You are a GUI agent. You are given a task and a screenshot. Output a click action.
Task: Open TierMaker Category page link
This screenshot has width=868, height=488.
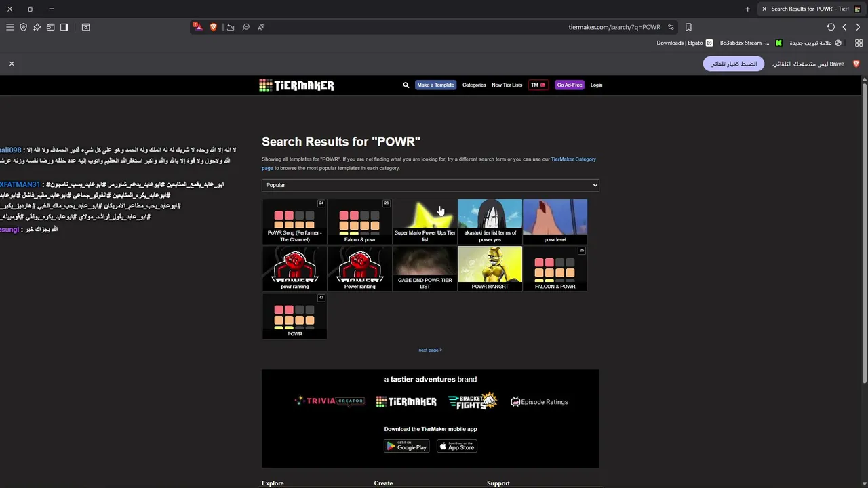coord(573,159)
